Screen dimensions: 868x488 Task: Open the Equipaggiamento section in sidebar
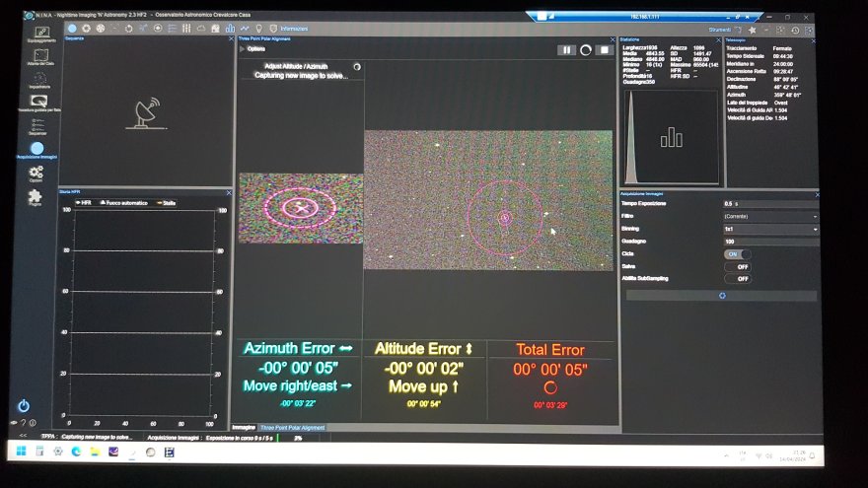pyautogui.click(x=40, y=34)
